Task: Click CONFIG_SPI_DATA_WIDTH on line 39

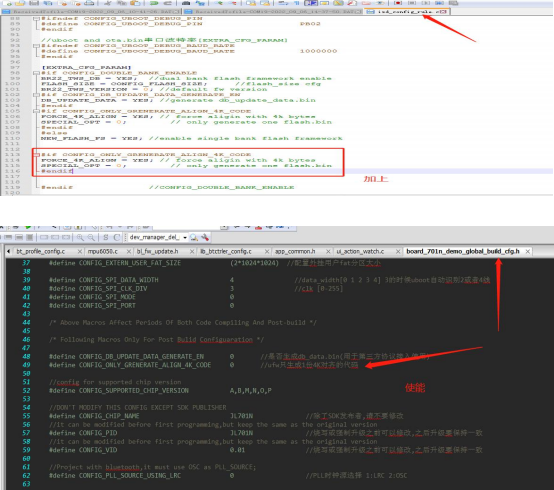Action: (x=119, y=280)
